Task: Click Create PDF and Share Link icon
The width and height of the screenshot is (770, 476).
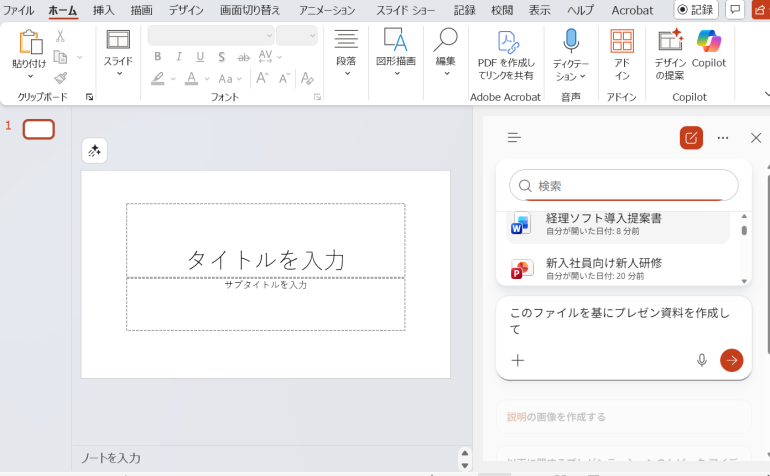Action: coord(507,42)
